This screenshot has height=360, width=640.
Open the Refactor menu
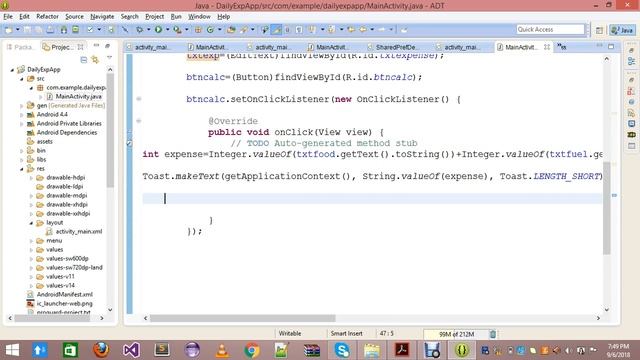[47, 16]
